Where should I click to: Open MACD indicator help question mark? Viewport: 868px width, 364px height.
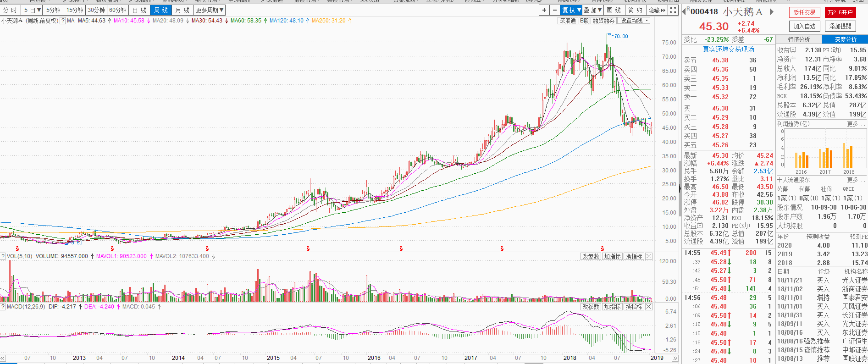[x=3, y=307]
